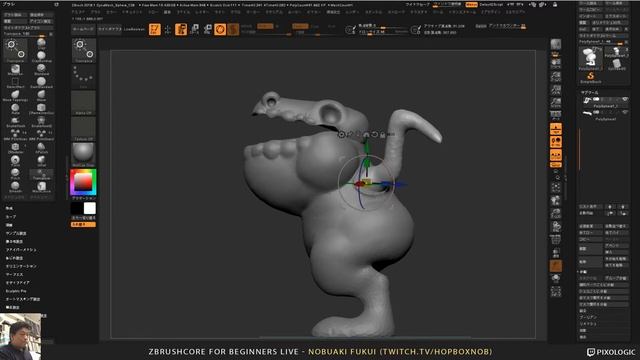The image size is (640, 360).
Task: Toggle Transp transparency mode
Action: (x=556, y=253)
